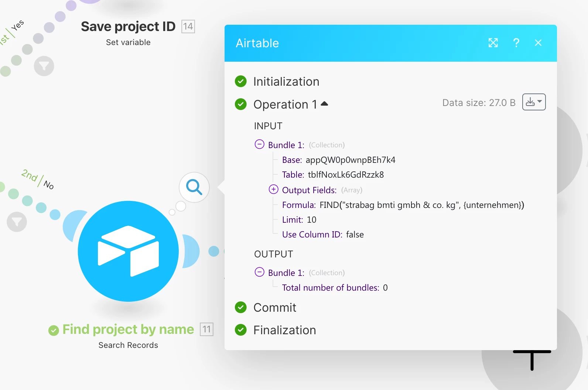Close the Airtable output panel
The height and width of the screenshot is (390, 588).
pos(538,43)
